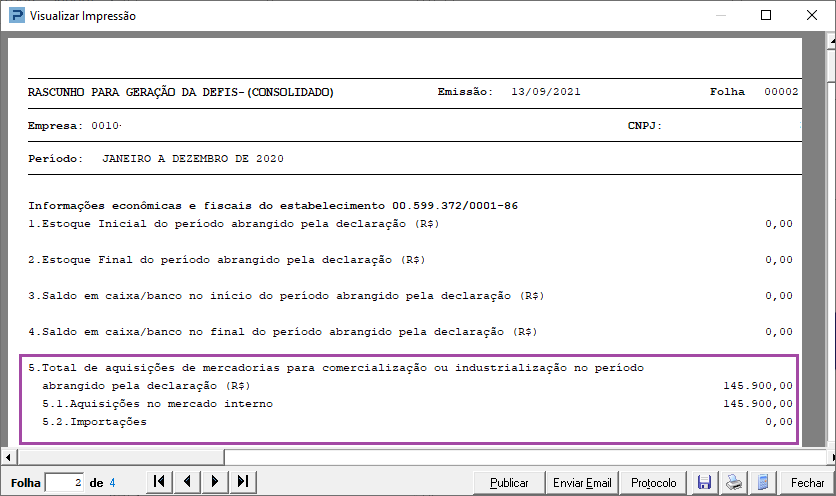The width and height of the screenshot is (836, 496).
Task: Click the report title 'RASCUNHO PARA GERAÇÃO DA DEFIS-(CONSOLIDADO)'
Action: point(181,92)
